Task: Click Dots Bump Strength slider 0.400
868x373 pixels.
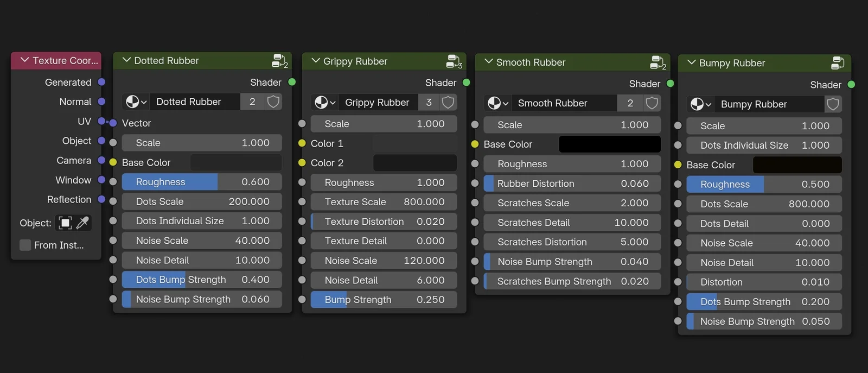Action: click(x=202, y=280)
